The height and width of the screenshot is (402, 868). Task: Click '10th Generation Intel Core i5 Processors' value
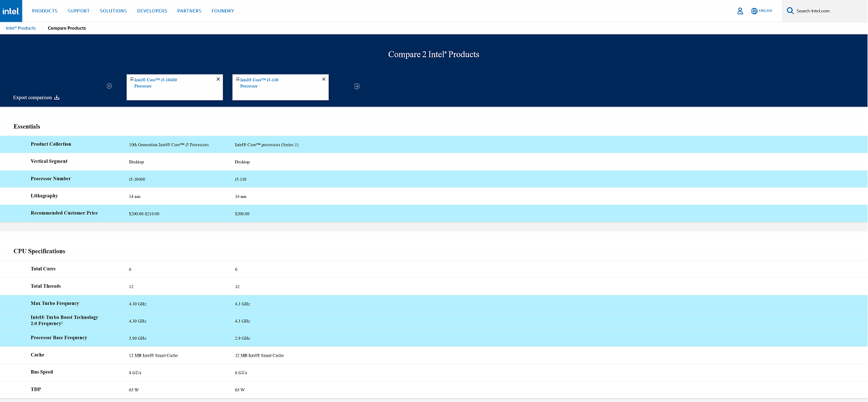point(169,145)
